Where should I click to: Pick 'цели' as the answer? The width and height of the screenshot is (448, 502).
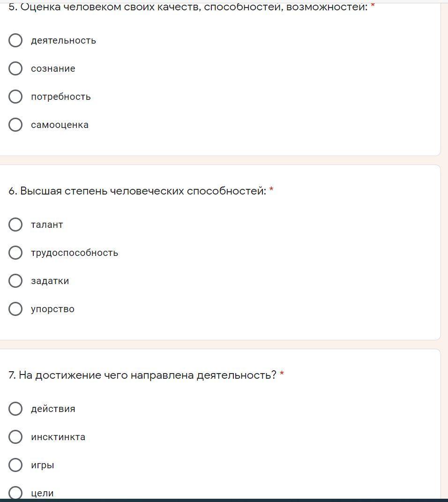click(x=15, y=493)
